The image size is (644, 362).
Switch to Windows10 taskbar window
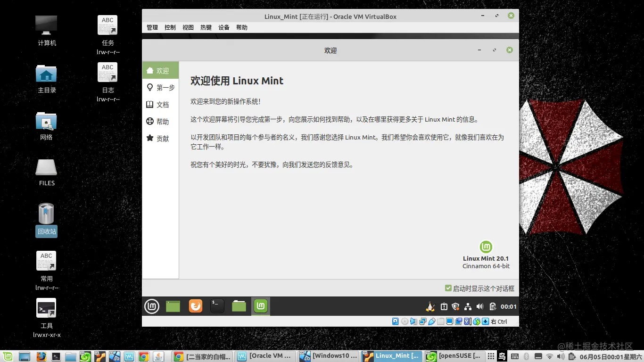click(x=328, y=356)
